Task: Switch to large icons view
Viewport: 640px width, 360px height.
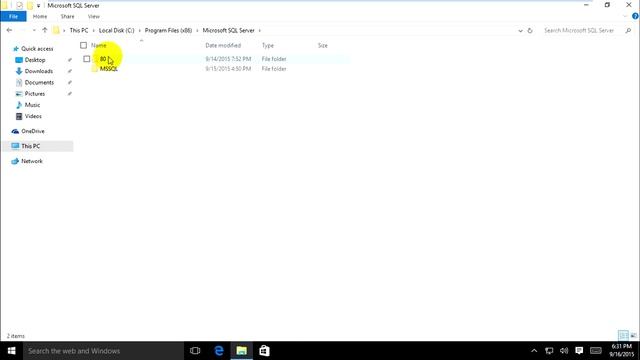Action: point(633,336)
